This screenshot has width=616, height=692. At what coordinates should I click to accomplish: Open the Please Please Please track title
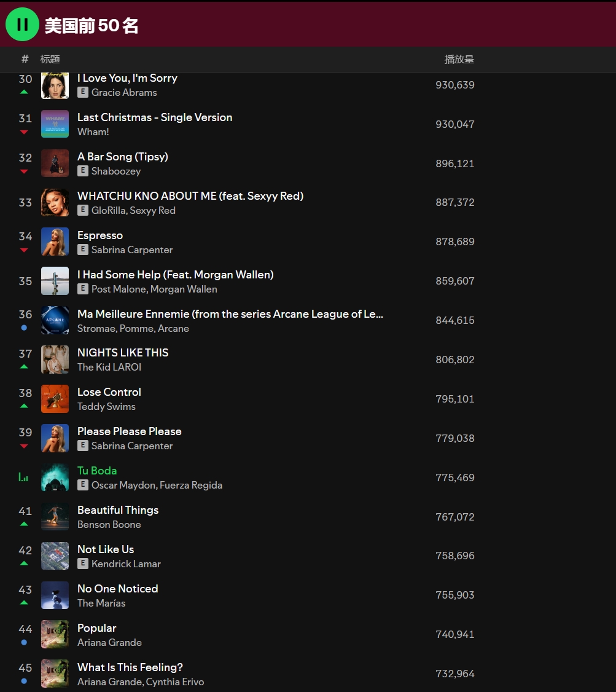pyautogui.click(x=130, y=431)
